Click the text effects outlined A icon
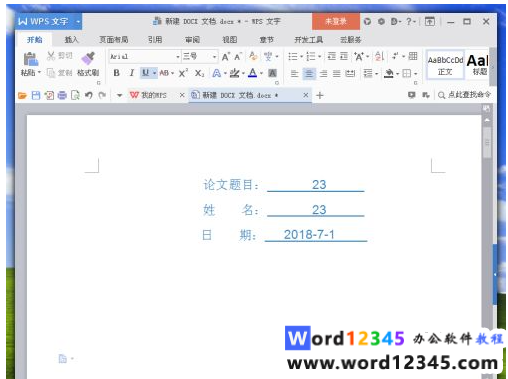This screenshot has height=379, width=508. pyautogui.click(x=216, y=73)
